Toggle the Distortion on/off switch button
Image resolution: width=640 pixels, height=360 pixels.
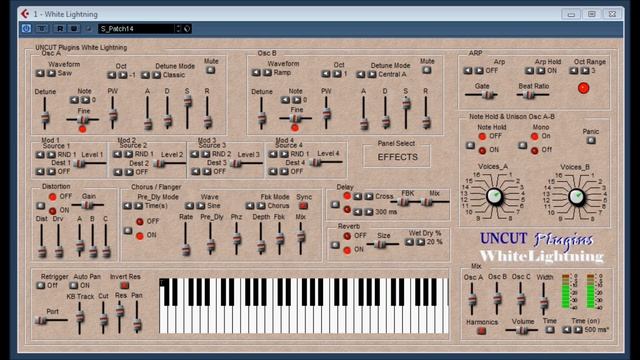[40, 205]
